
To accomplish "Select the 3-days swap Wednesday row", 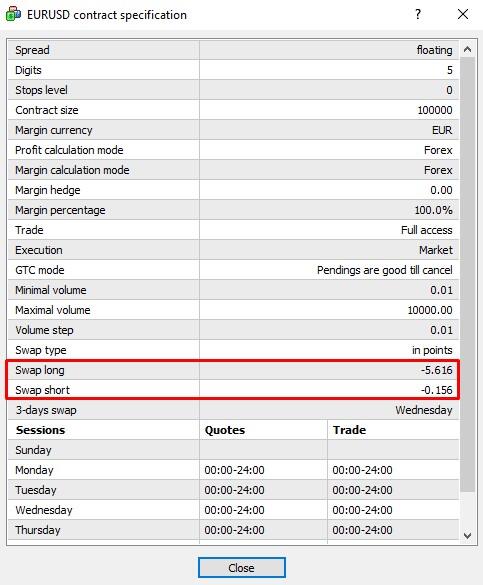I will tap(233, 410).
